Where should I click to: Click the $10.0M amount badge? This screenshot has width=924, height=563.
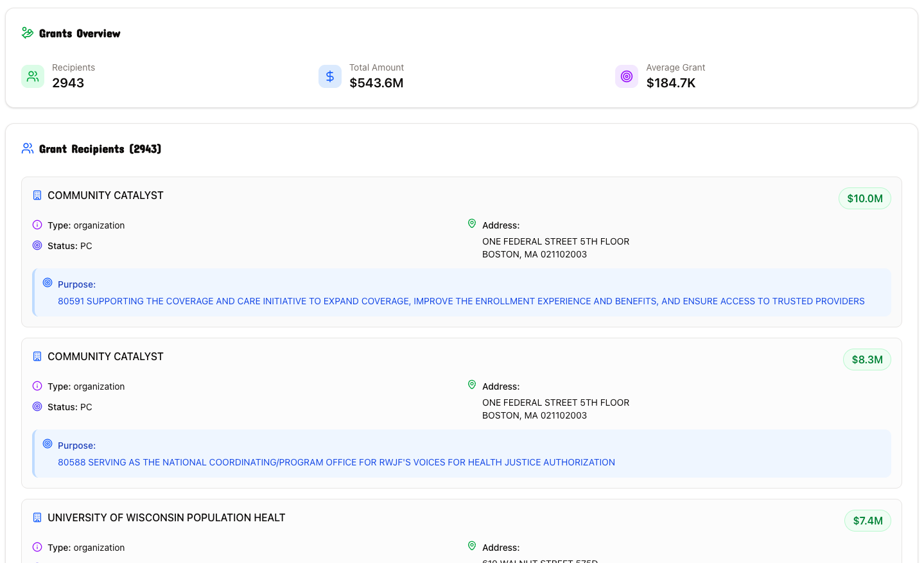[x=864, y=198]
